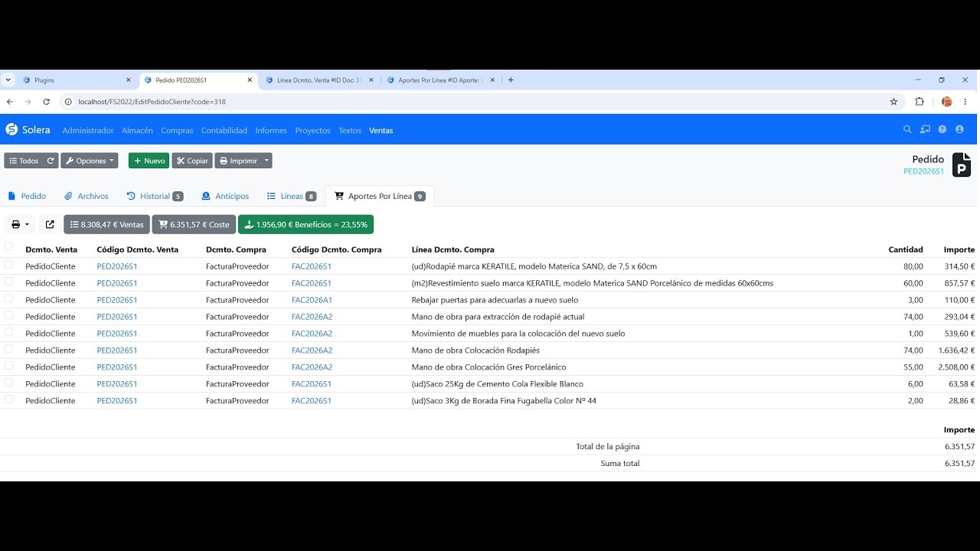Switch to Línea Dcmto. Venta browser tab
This screenshot has width=980, height=551.
(318, 80)
